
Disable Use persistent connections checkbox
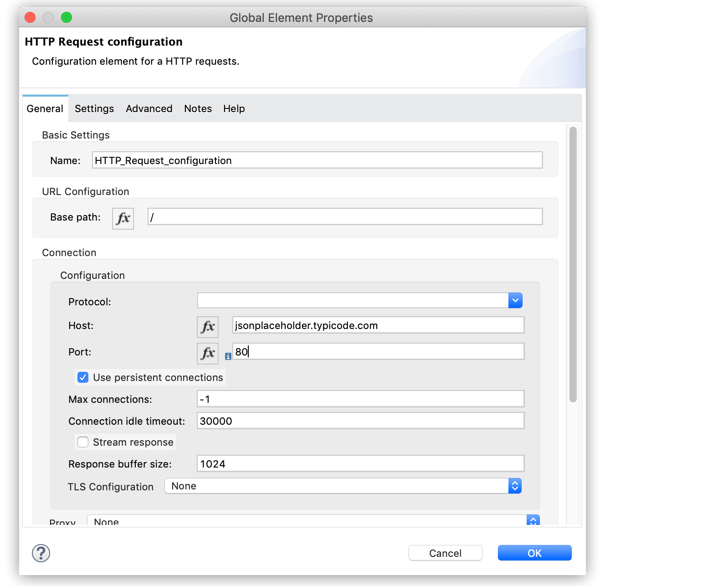(x=83, y=377)
